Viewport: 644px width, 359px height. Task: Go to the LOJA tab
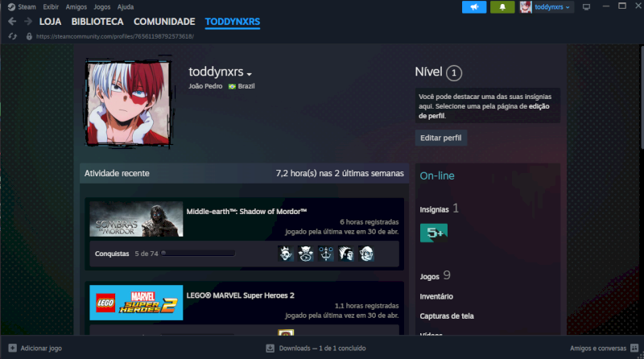[50, 22]
